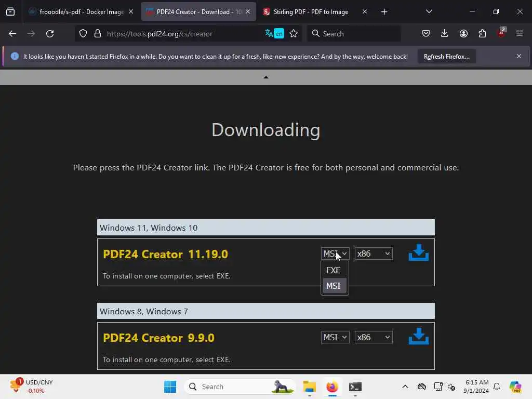Show hidden system tray icons
The image size is (532, 399).
click(x=405, y=387)
